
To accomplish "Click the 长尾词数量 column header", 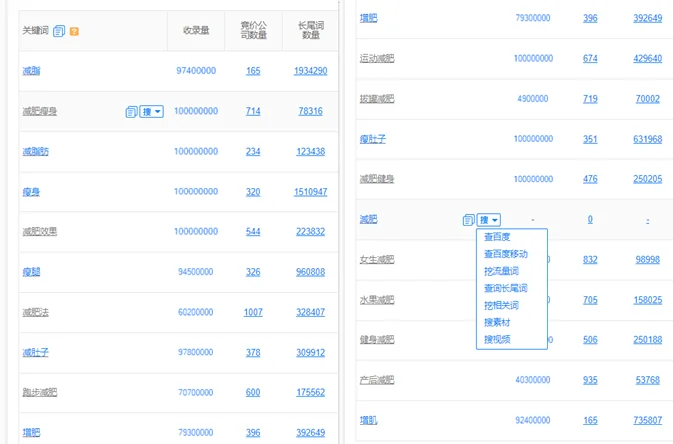I will pos(311,30).
